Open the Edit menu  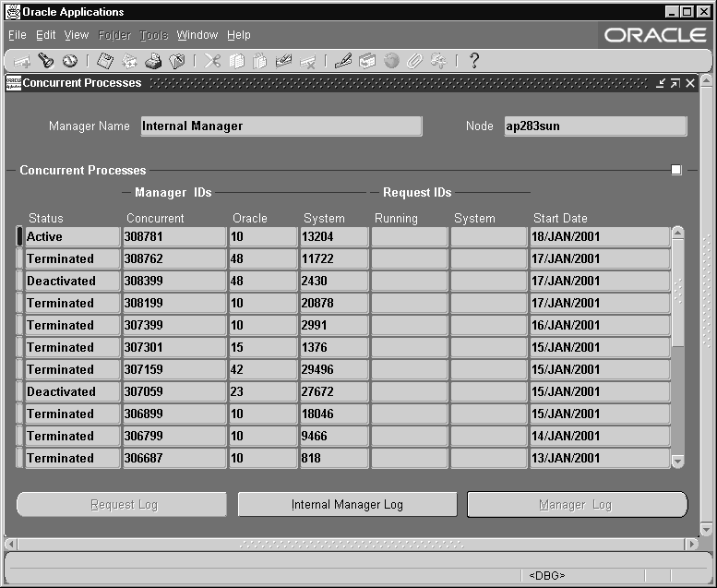(46, 35)
